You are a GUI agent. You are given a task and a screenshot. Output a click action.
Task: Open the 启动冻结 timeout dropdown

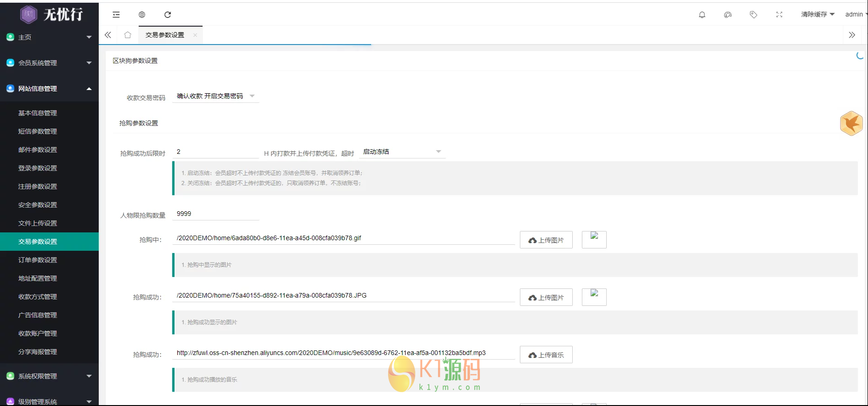click(x=402, y=152)
